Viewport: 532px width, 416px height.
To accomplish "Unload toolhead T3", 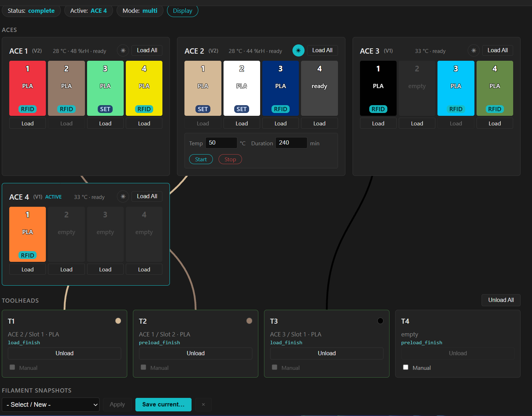I will 327,353.
